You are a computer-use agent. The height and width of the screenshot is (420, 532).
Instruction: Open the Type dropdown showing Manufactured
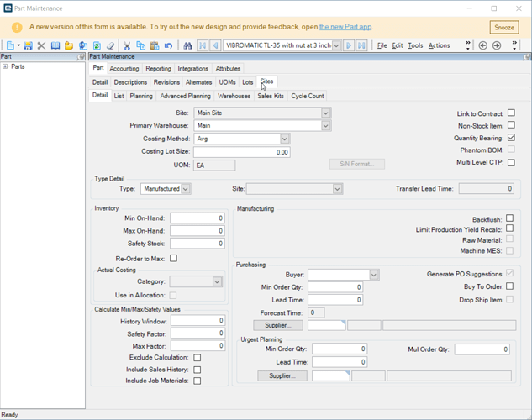[x=186, y=189]
